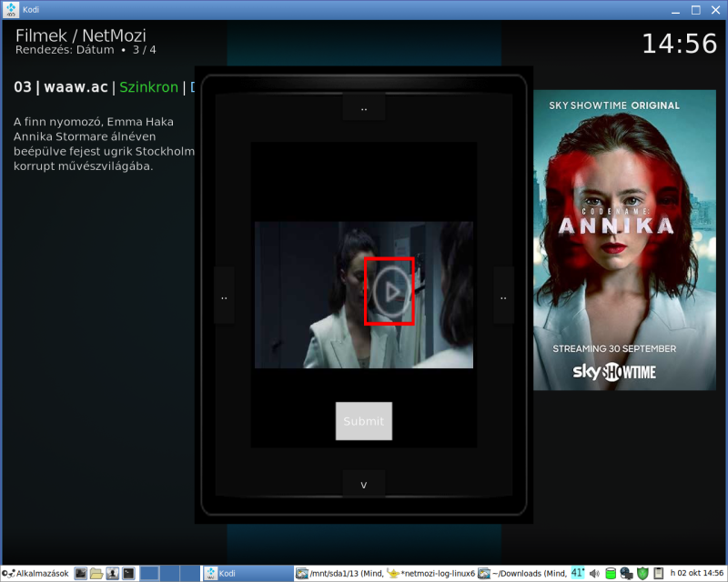This screenshot has width=728, height=582.
Task: Click the plot description starting 'A finn nyomozó'
Action: click(x=104, y=144)
